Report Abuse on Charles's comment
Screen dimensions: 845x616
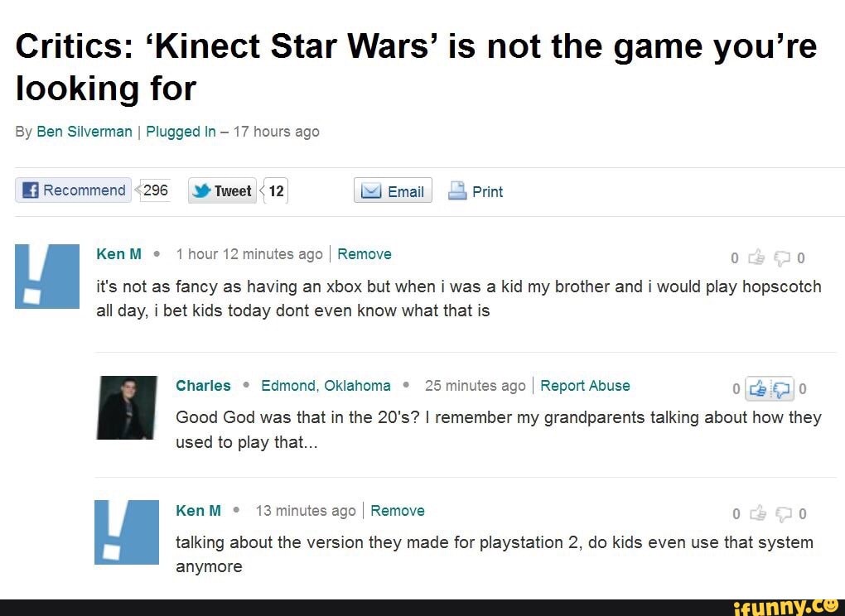(x=585, y=386)
